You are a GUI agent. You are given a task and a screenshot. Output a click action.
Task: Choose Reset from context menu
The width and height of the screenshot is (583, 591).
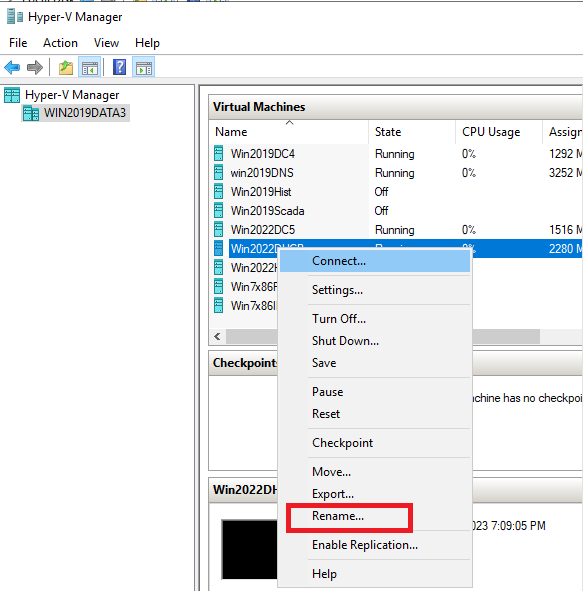tap(375, 414)
